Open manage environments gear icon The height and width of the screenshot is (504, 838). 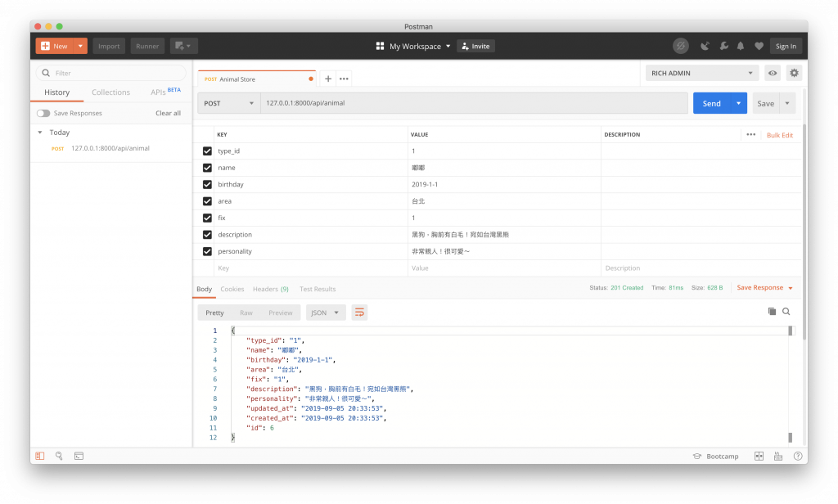pyautogui.click(x=794, y=73)
